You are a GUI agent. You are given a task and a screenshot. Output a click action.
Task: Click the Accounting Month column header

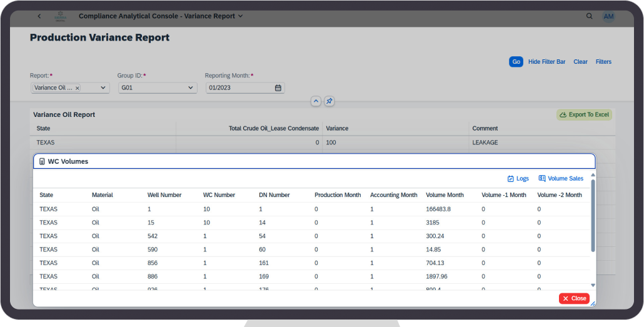(393, 195)
